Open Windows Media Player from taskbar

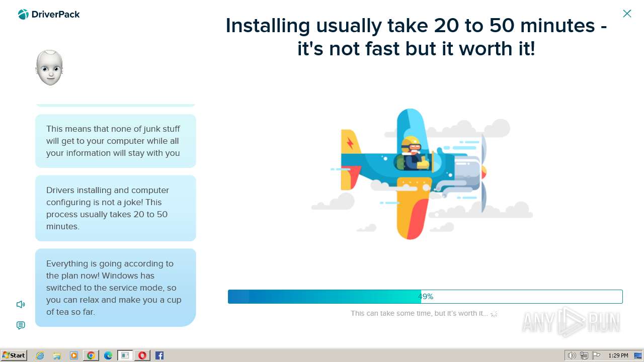pyautogui.click(x=74, y=355)
